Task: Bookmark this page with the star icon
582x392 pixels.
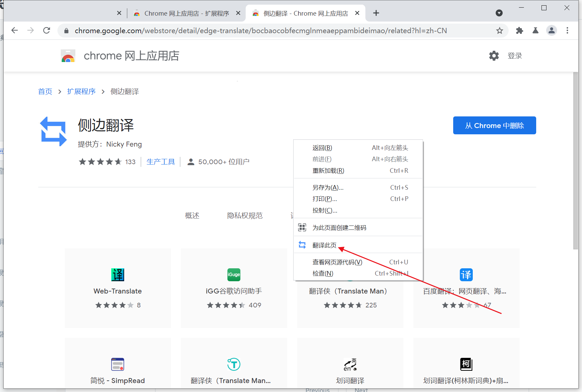Action: [499, 31]
